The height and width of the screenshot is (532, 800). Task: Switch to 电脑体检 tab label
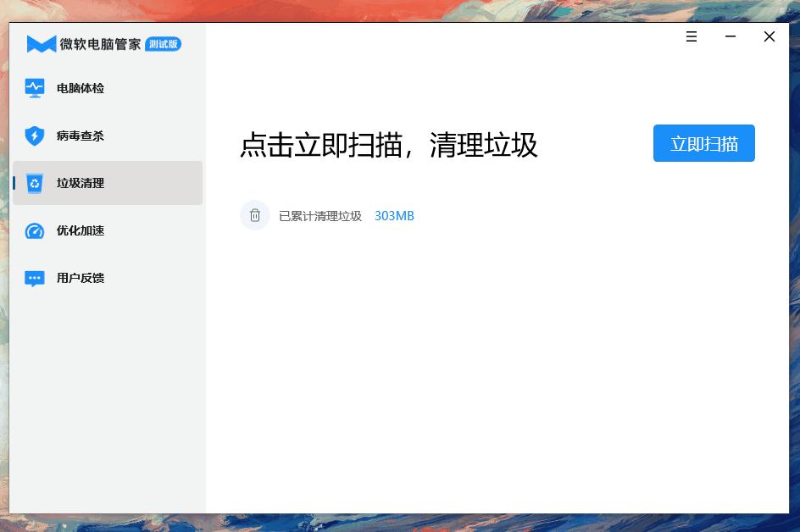pyautogui.click(x=81, y=88)
